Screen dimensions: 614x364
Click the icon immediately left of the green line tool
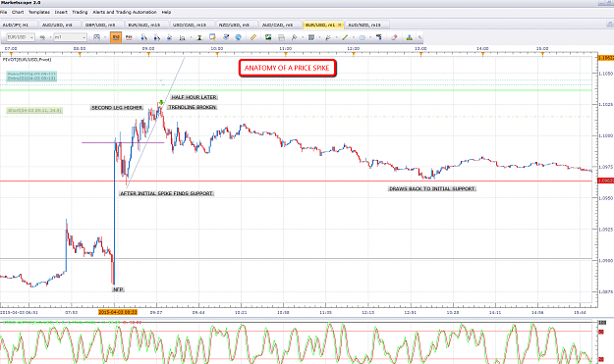(328, 37)
